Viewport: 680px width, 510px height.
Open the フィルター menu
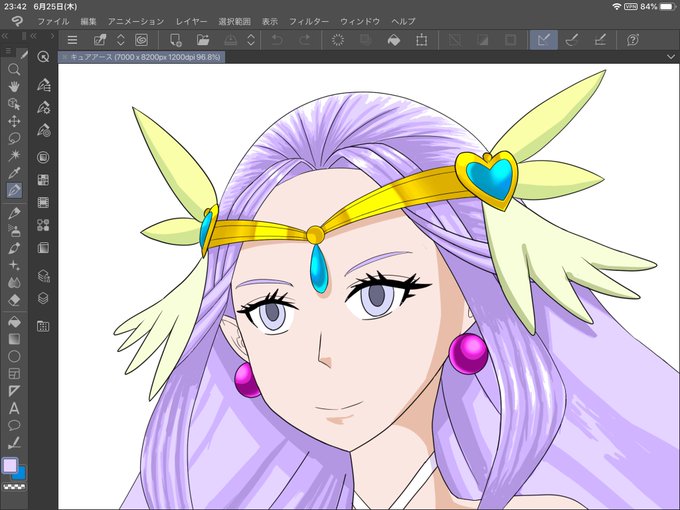coord(309,21)
